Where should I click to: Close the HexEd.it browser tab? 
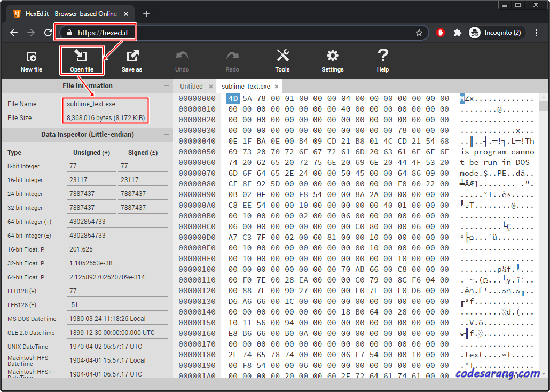click(x=126, y=14)
